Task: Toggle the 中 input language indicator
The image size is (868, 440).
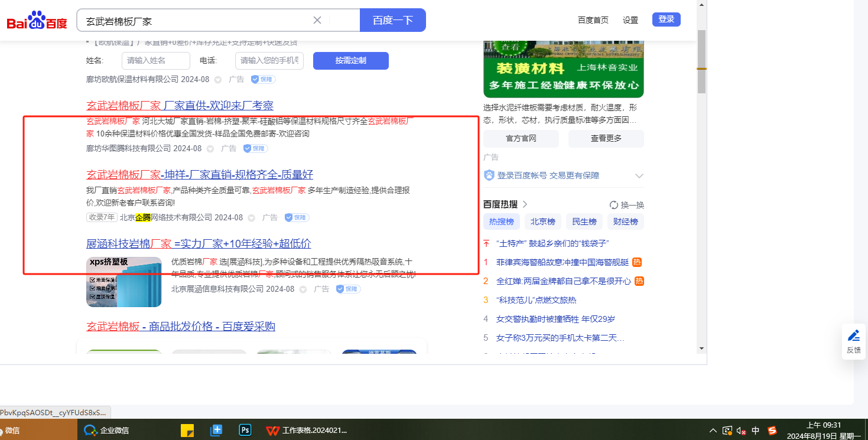Action: 756,431
